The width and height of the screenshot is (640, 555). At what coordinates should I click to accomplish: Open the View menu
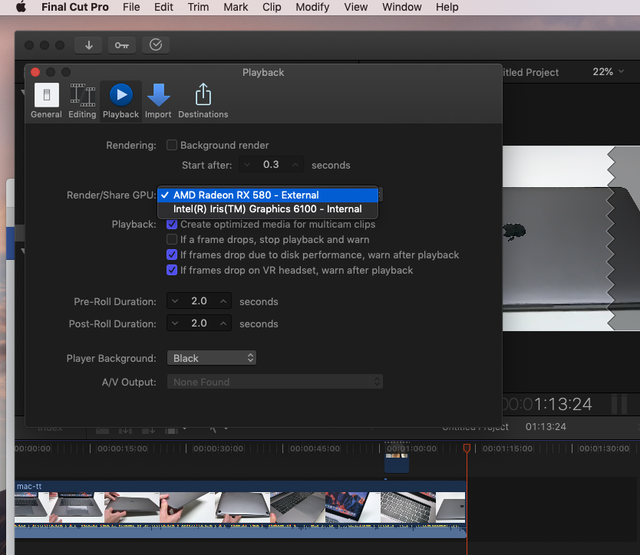(356, 7)
